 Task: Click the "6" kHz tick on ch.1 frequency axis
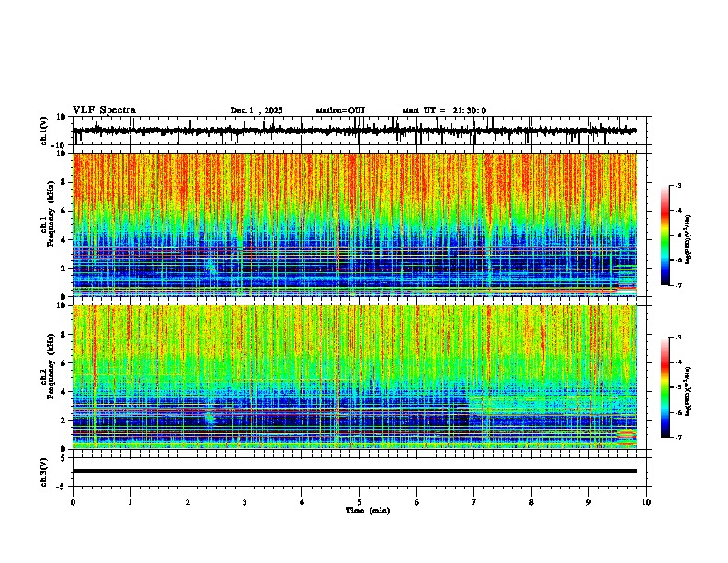[63, 211]
